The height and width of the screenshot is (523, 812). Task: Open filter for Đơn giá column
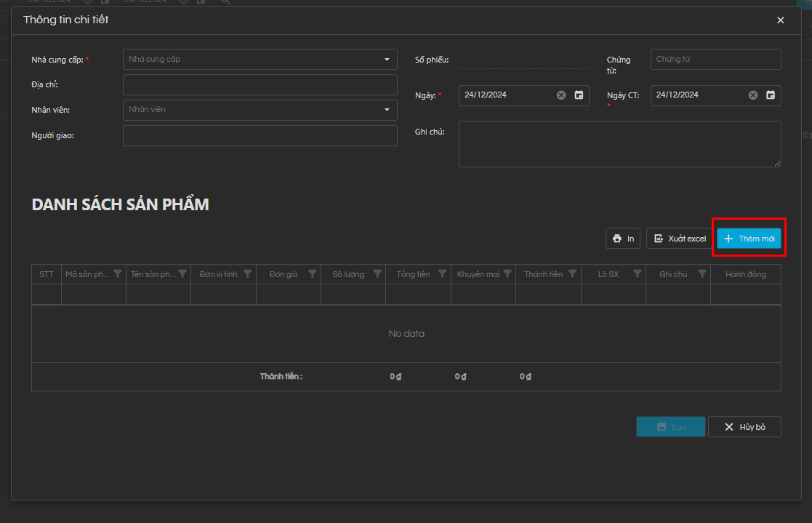(x=313, y=274)
